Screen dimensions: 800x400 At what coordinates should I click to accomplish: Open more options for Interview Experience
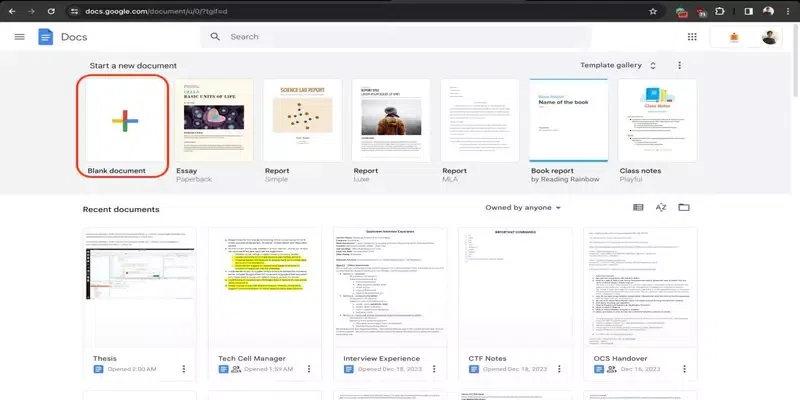click(x=434, y=369)
